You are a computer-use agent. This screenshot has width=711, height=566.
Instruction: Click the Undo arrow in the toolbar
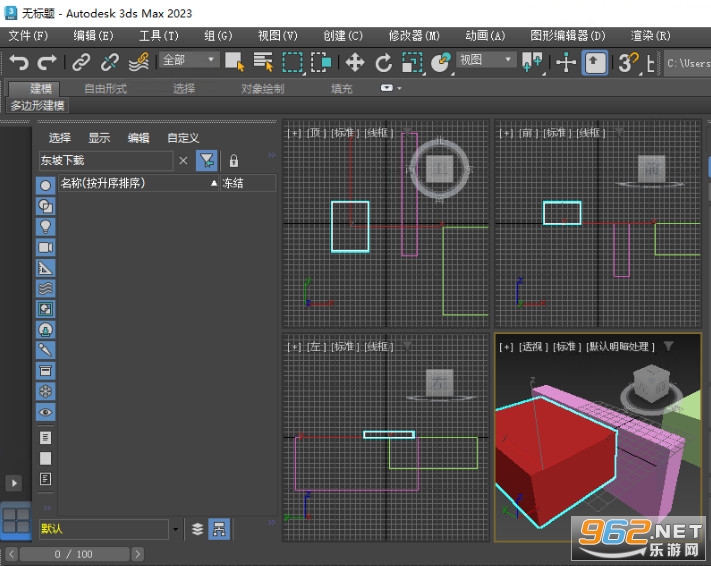click(x=19, y=62)
